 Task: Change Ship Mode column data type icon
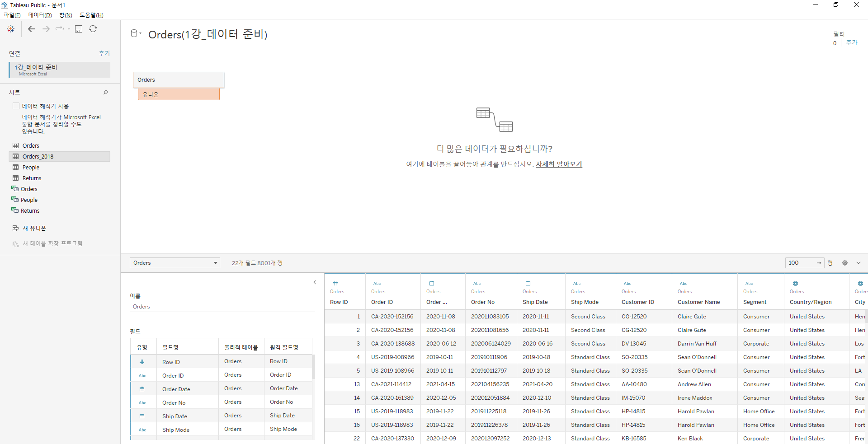pos(577,284)
